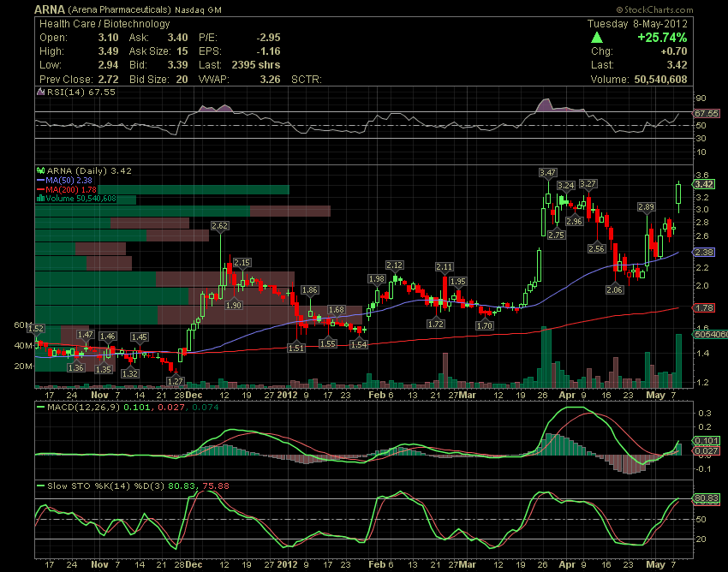Click the 2.56 price annotation
728x572 pixels.
click(x=596, y=248)
